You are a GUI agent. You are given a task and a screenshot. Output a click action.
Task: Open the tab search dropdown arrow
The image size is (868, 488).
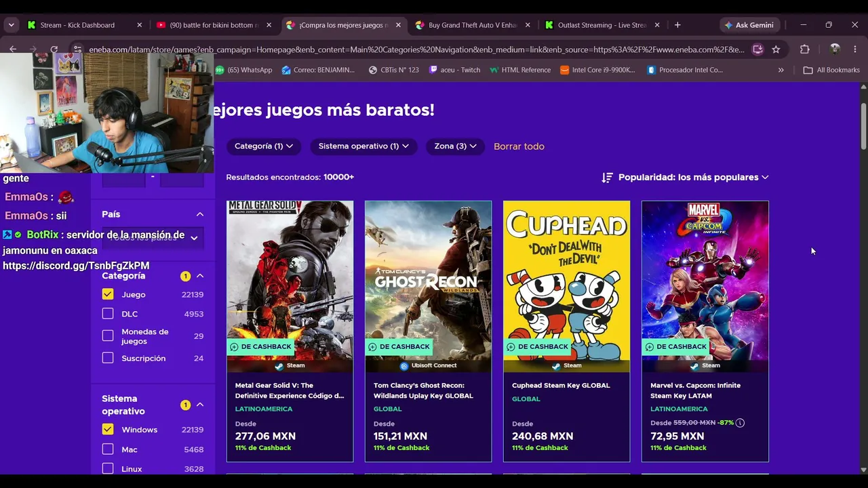point(11,25)
